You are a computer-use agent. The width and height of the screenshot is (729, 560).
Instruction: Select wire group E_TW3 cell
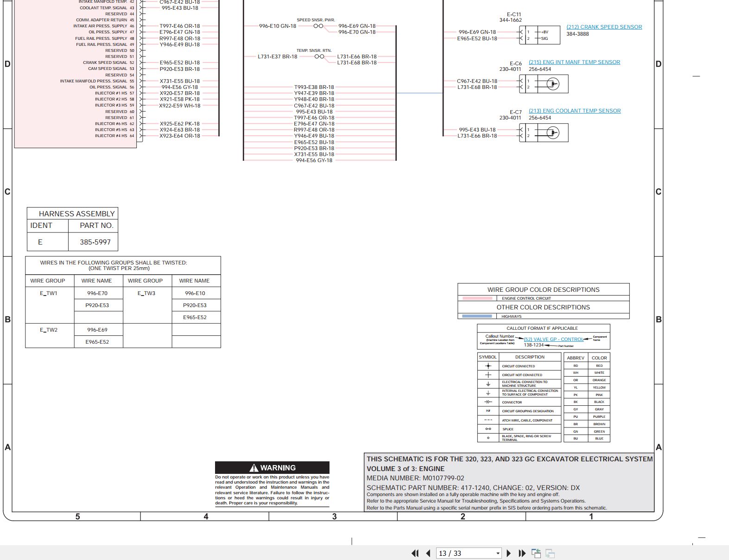click(146, 293)
